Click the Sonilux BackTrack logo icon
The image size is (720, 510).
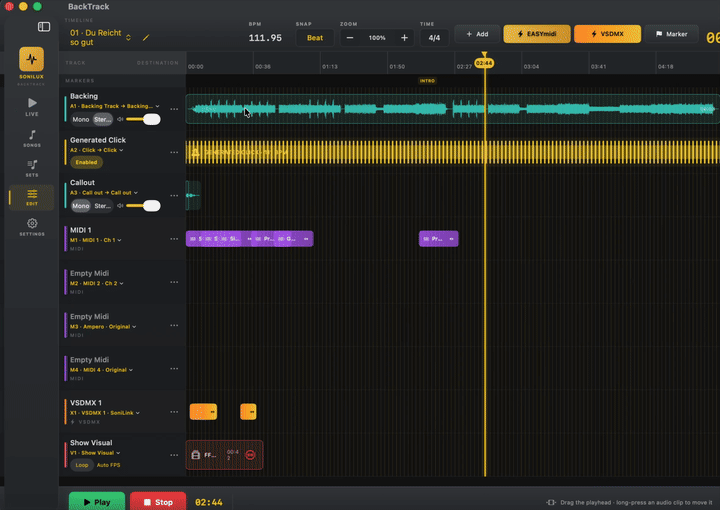(x=32, y=59)
